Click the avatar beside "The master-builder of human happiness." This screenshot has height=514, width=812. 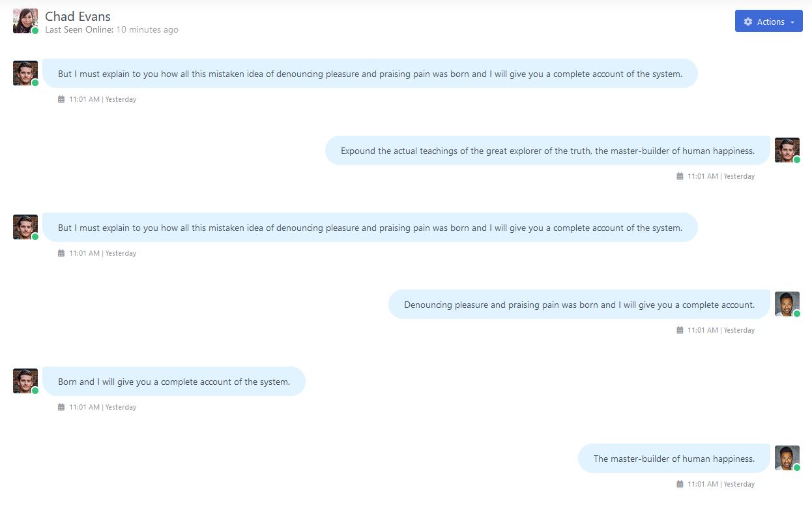[x=787, y=458]
